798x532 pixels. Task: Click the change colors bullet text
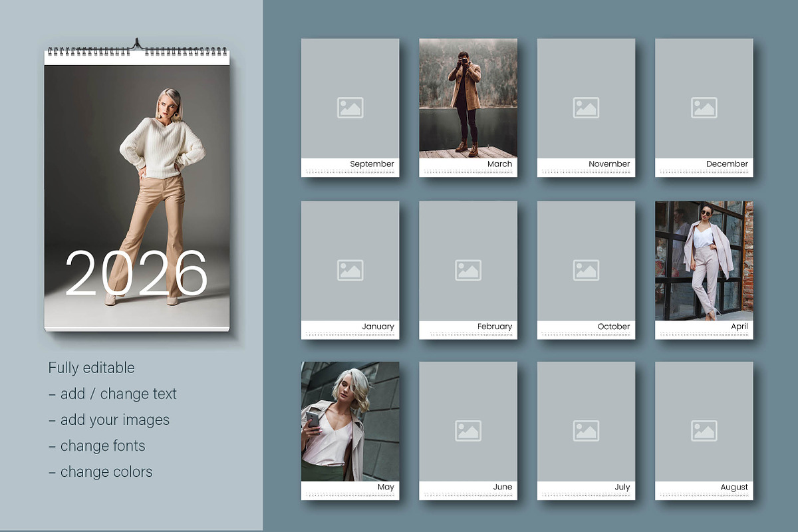101,471
